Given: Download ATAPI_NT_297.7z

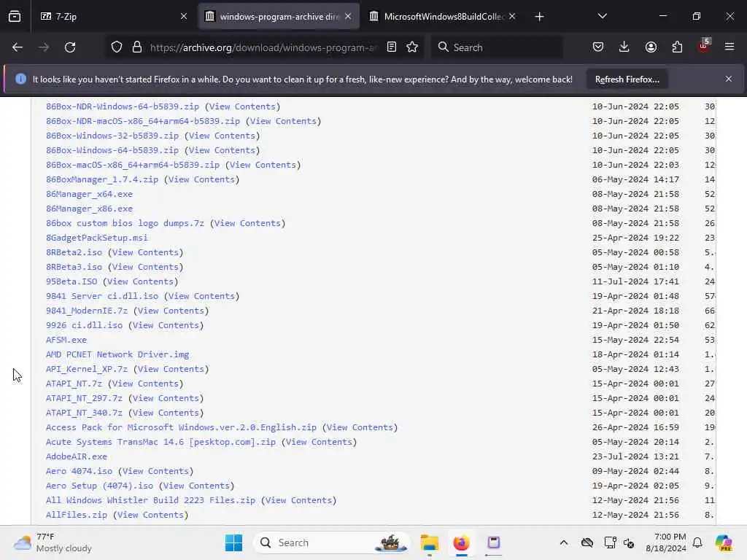Looking at the screenshot, I should [x=84, y=398].
